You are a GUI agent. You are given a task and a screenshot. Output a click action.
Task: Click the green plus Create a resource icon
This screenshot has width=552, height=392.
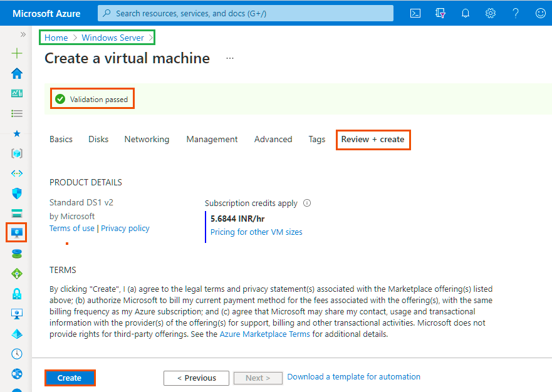[x=17, y=53]
